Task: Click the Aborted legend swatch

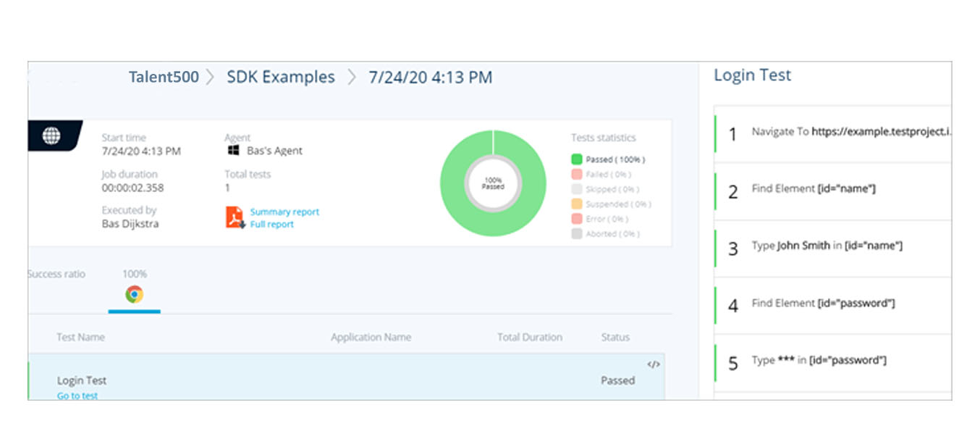Action: click(577, 234)
